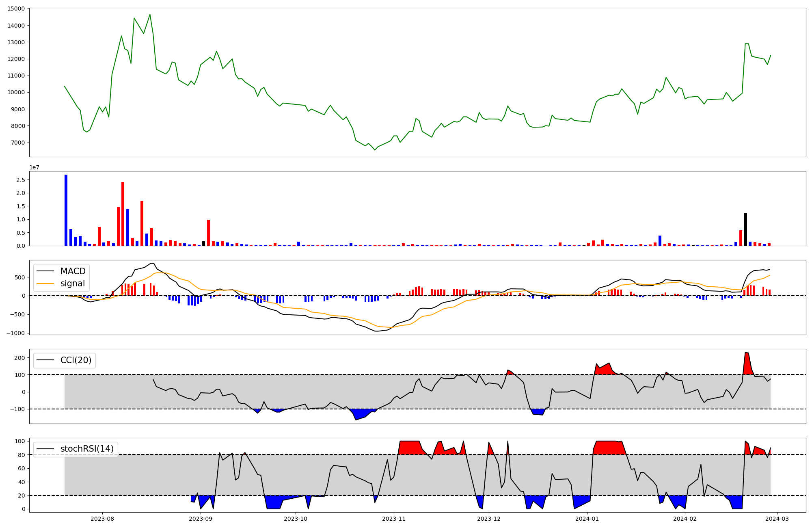Click the tallest red volume bar
This screenshot has width=812, height=528.
tap(123, 214)
